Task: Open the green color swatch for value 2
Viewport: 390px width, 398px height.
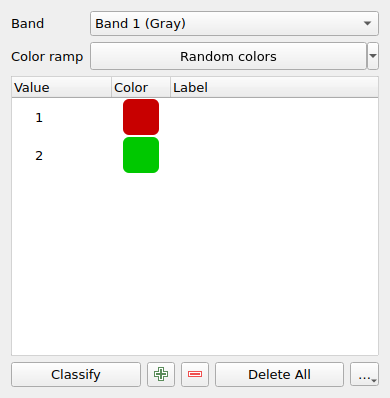Action: coord(141,155)
